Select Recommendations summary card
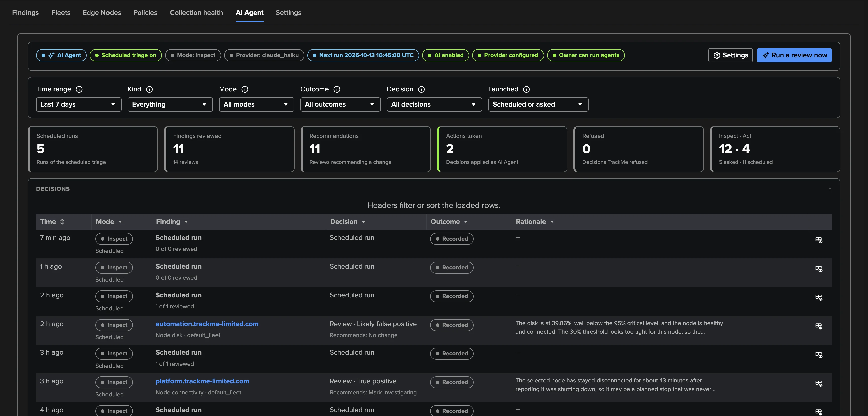868x416 pixels. click(x=366, y=149)
